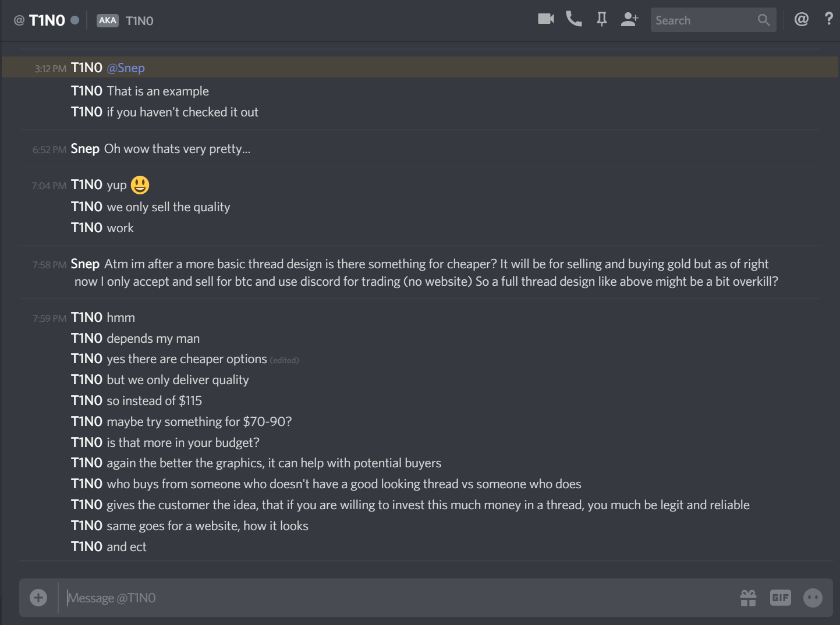Click the @Snep mention link
This screenshot has height=625, width=840.
click(x=126, y=68)
